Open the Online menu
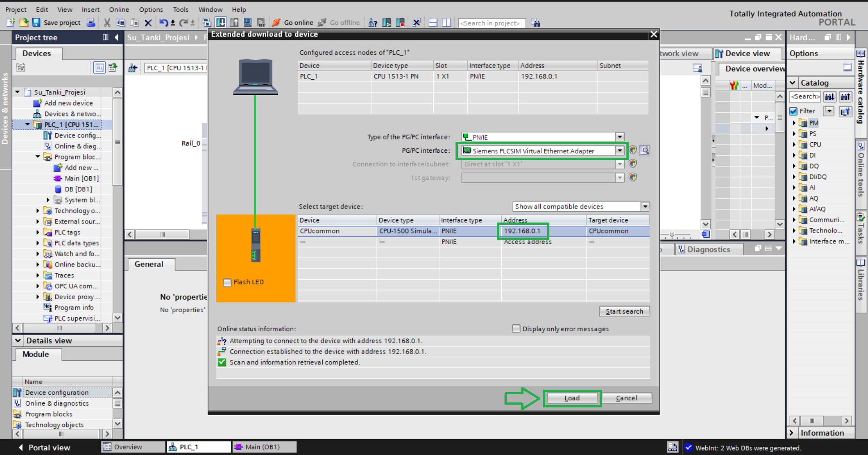This screenshot has width=868, height=455. (x=119, y=10)
